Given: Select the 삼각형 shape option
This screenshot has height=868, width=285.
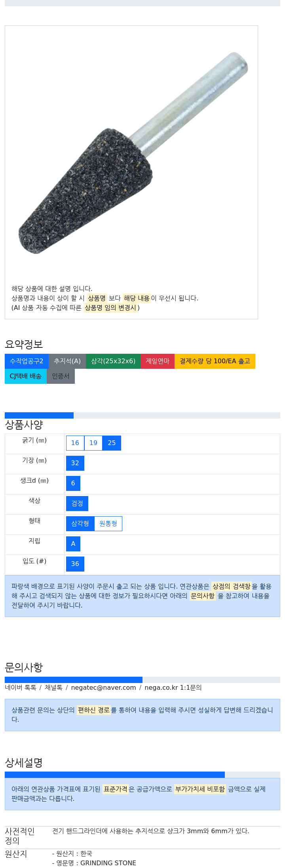Looking at the screenshot, I should tap(80, 524).
